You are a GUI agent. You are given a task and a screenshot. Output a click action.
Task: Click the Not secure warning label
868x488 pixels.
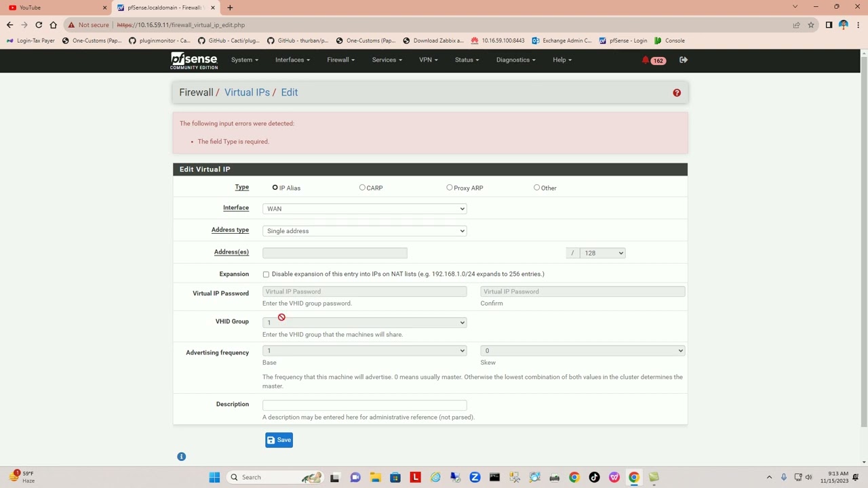[88, 25]
